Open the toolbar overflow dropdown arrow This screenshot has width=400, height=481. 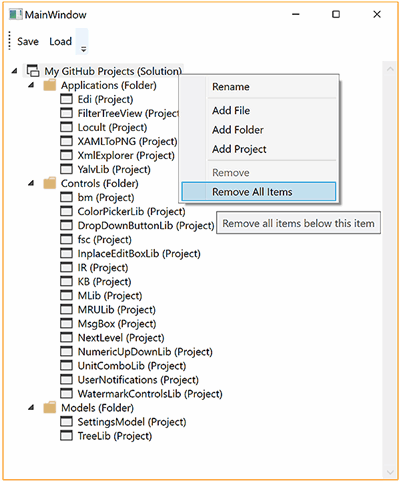(x=83, y=49)
